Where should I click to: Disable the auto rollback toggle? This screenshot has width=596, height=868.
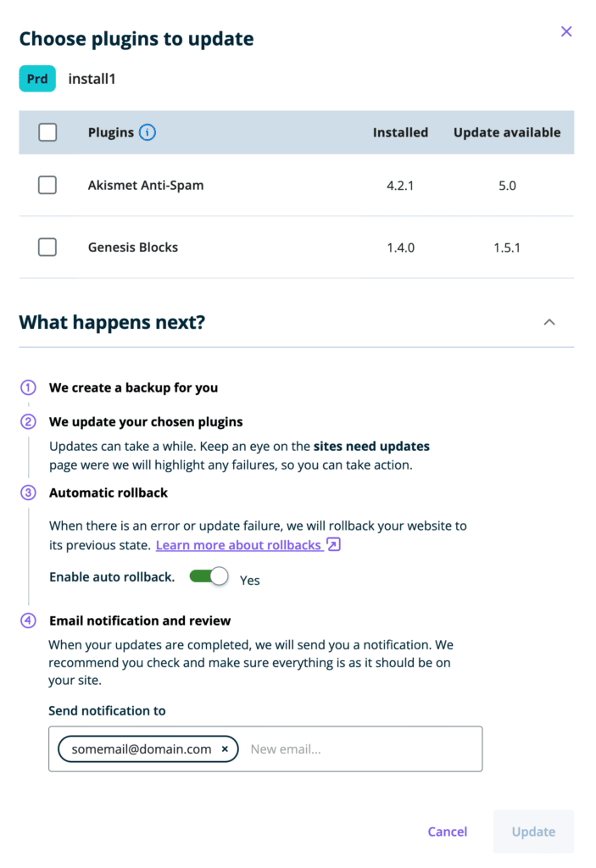pyautogui.click(x=209, y=577)
